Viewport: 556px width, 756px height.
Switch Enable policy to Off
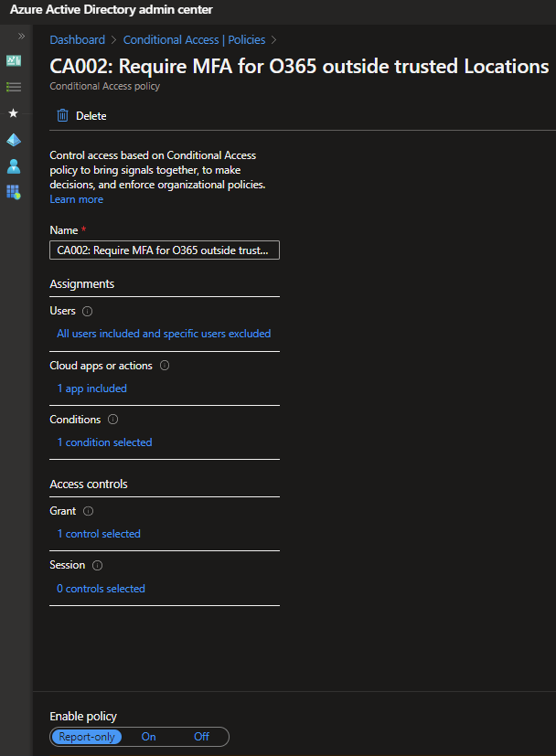click(201, 737)
